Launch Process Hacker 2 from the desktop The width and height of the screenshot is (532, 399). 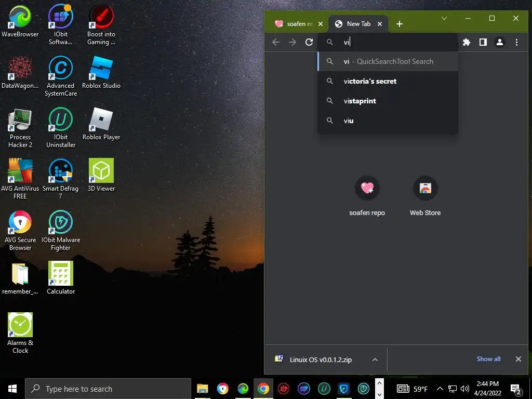[20, 128]
